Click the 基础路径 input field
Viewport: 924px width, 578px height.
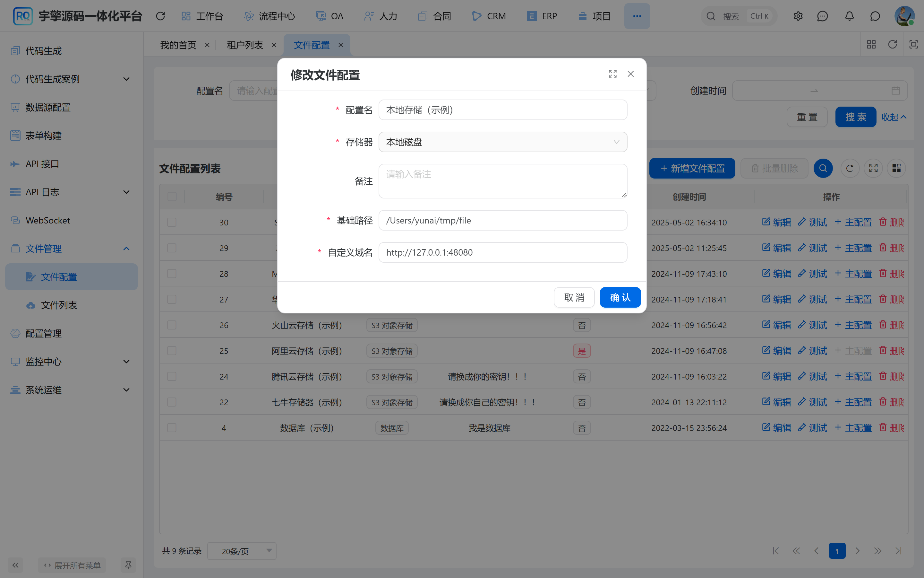point(502,220)
